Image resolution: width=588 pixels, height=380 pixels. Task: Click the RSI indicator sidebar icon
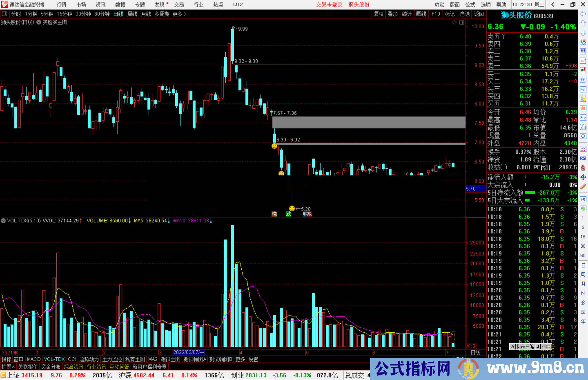[583, 158]
